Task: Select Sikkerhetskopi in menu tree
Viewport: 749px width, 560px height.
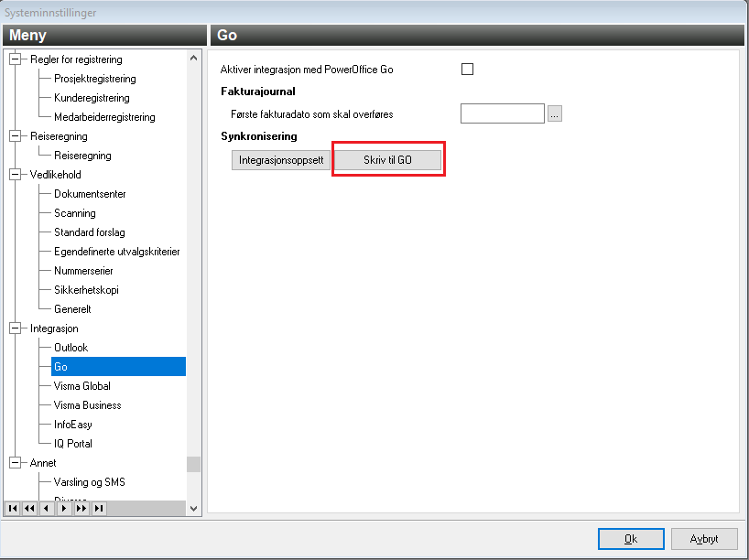Action: coord(86,290)
